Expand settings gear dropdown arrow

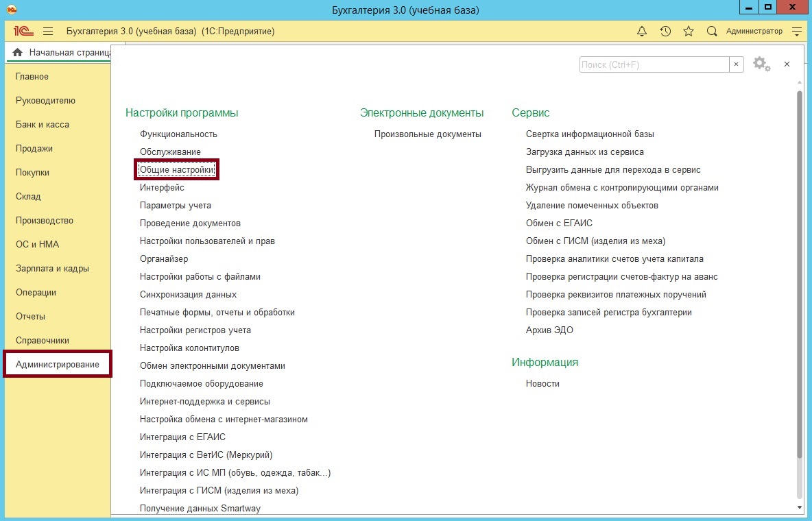(x=768, y=69)
